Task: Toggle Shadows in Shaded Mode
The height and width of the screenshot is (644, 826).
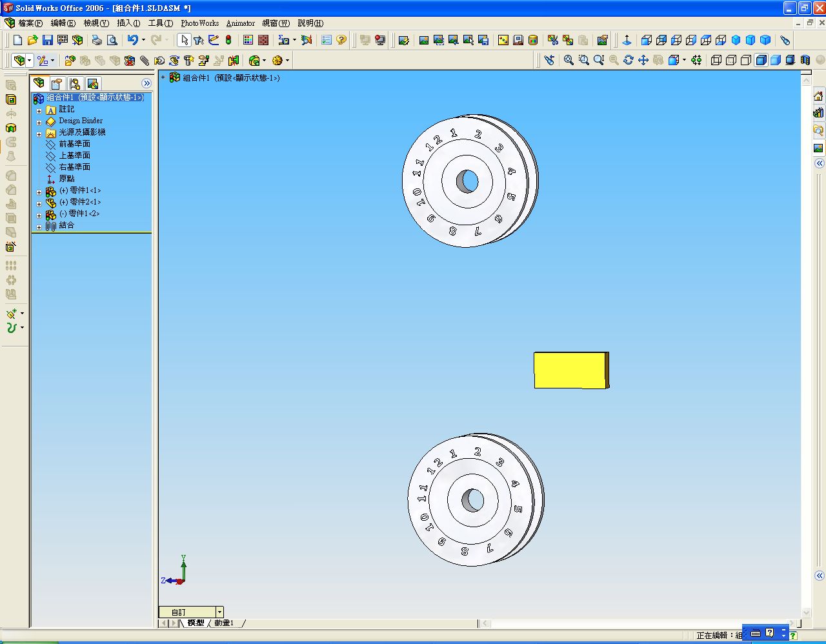Action: click(790, 60)
